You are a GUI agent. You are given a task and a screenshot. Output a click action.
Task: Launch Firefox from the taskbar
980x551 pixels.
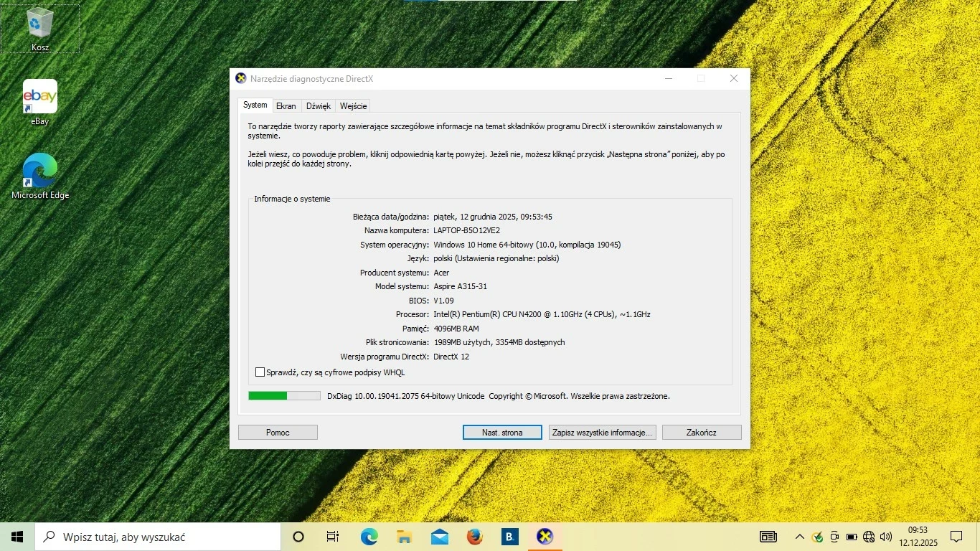[474, 536]
